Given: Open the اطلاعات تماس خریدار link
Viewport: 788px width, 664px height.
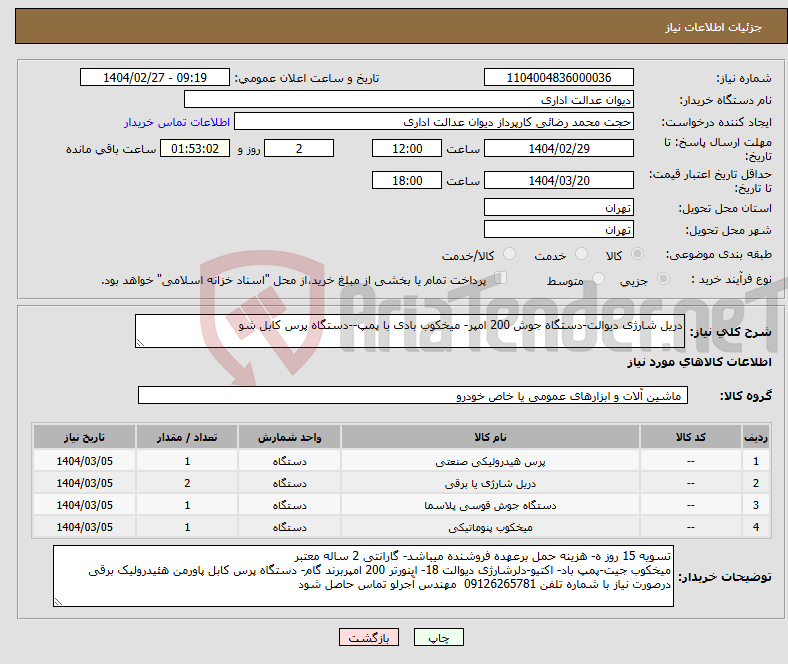Looking at the screenshot, I should pyautogui.click(x=177, y=122).
